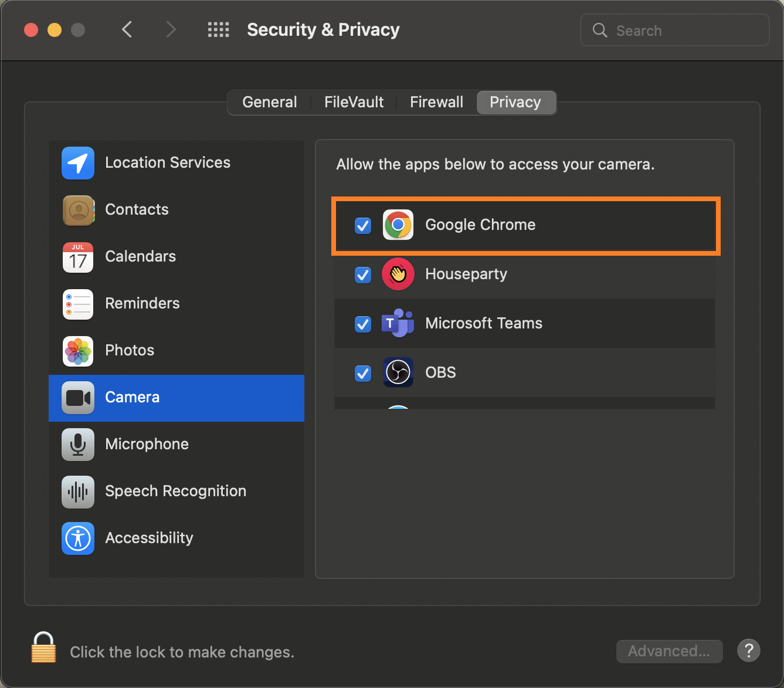Click the padlock to unlock changes
Image resolution: width=784 pixels, height=688 pixels.
click(44, 648)
